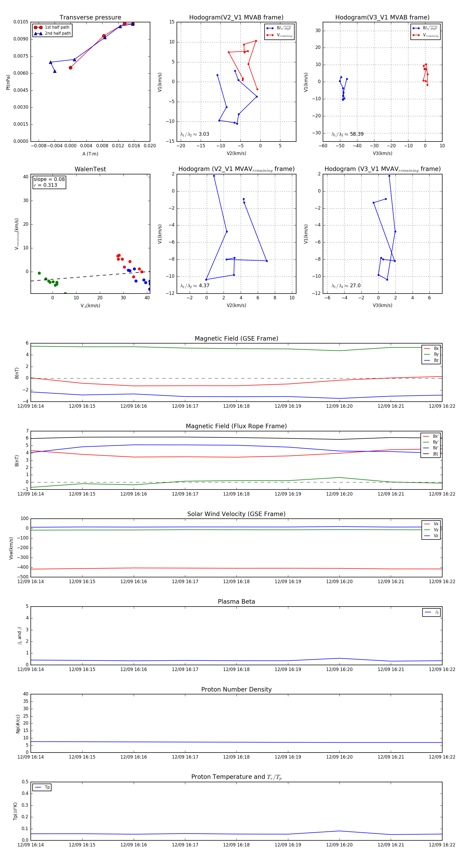Click the B/√μ0ρ legend entry in V3_V1 MVAB hodogram
Screen dimensions: 473x868
click(425, 28)
